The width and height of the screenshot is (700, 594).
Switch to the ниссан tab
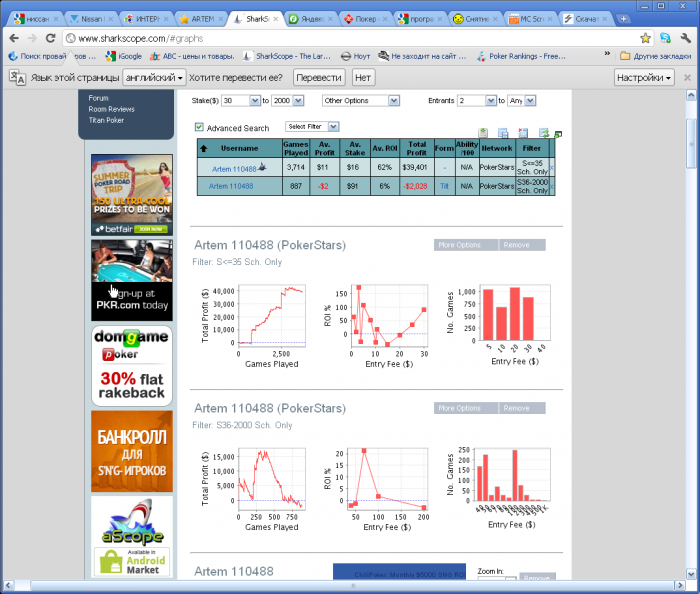click(x=36, y=19)
